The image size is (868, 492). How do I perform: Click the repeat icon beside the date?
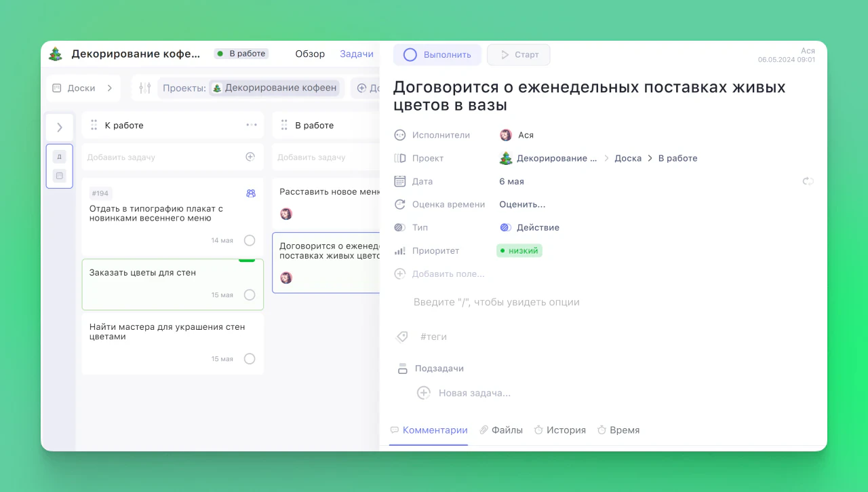click(x=808, y=181)
